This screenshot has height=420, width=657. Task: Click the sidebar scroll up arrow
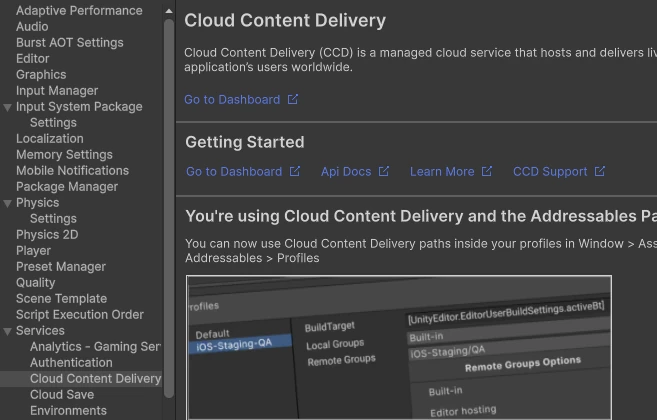169,11
